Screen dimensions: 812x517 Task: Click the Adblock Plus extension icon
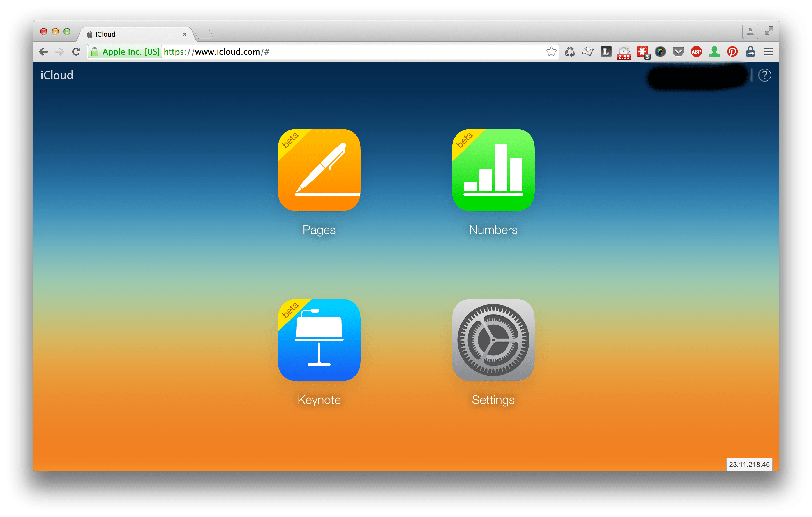coord(696,52)
